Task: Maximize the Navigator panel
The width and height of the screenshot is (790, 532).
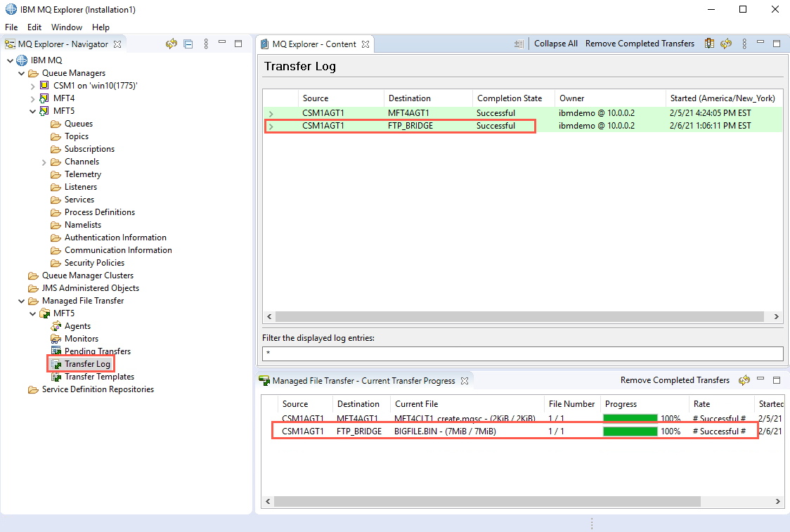Action: tap(238, 44)
